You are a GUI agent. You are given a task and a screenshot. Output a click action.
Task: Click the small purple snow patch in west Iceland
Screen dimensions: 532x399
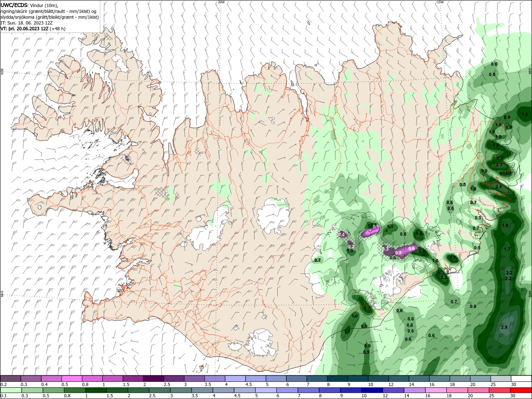pos(127,158)
